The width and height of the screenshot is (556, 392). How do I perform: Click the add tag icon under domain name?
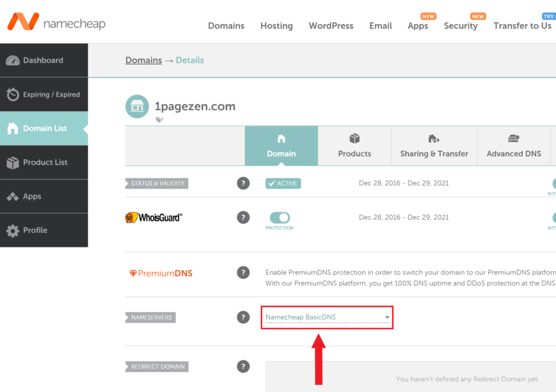[160, 120]
